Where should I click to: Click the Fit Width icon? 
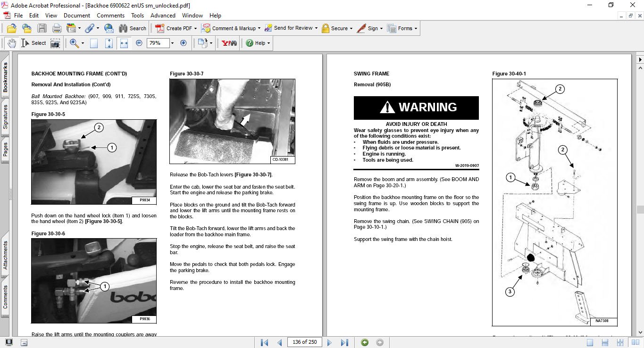click(124, 43)
